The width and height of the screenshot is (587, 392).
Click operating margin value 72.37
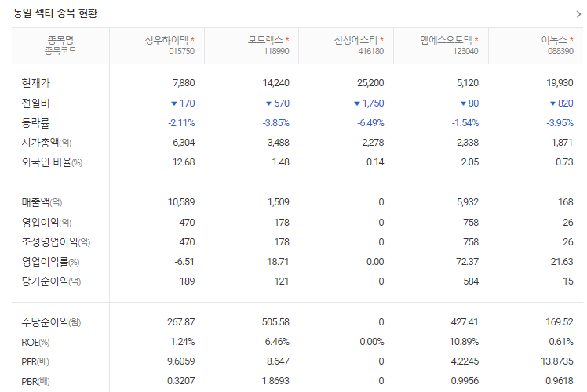pyautogui.click(x=467, y=262)
